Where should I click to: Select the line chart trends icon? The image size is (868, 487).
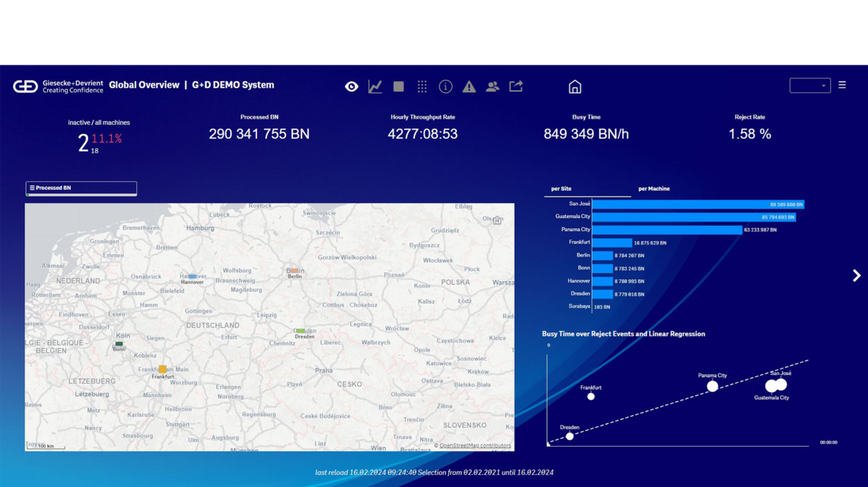coord(375,86)
